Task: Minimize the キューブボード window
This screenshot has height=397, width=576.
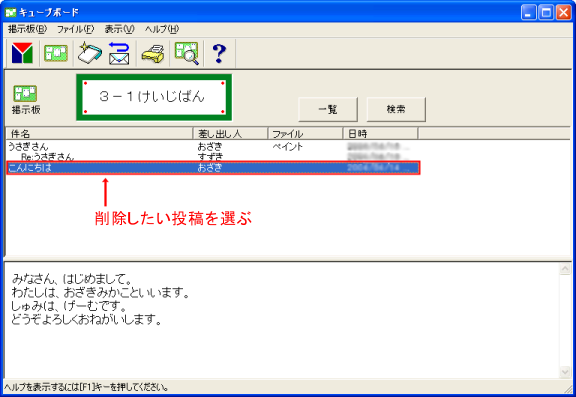Action: point(528,13)
